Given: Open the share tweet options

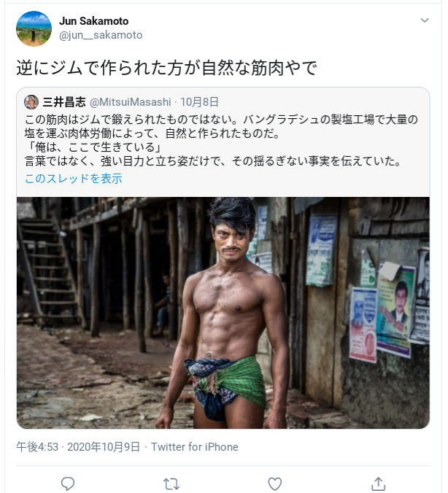Looking at the screenshot, I should coord(378,484).
